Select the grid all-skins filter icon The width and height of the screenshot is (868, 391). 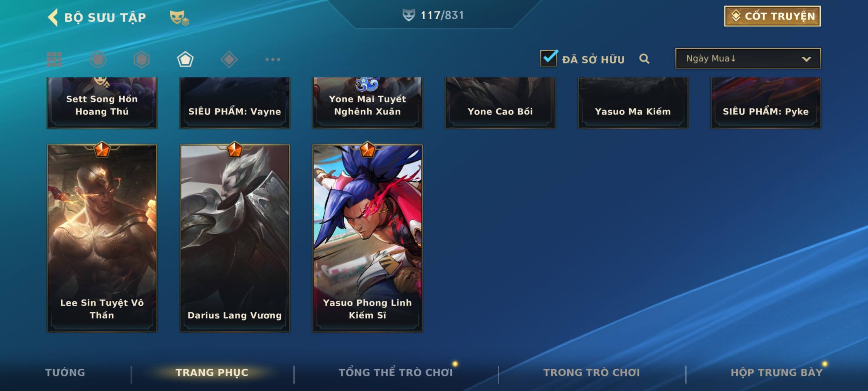(54, 59)
